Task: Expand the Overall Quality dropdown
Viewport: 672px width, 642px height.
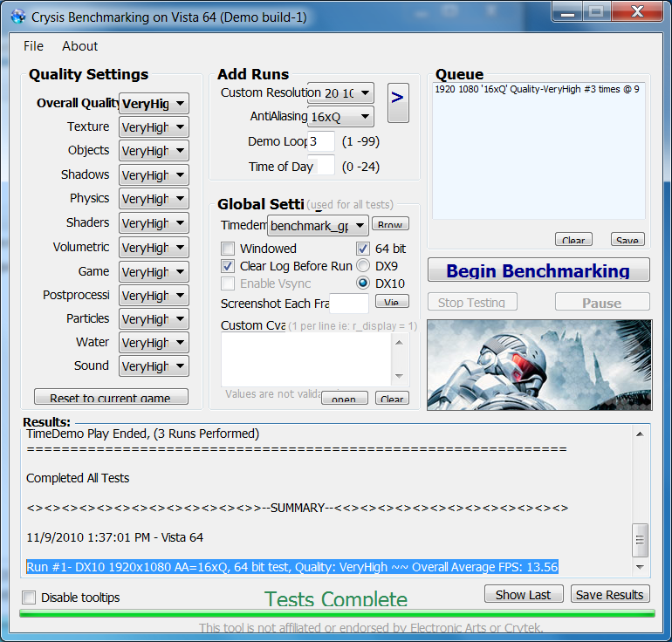Action: (154, 103)
